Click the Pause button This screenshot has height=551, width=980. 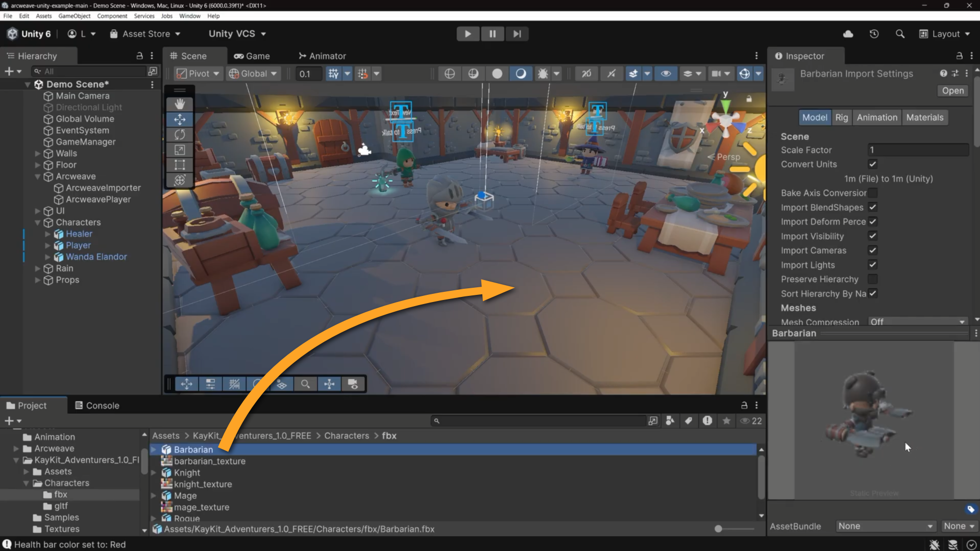coord(492,34)
